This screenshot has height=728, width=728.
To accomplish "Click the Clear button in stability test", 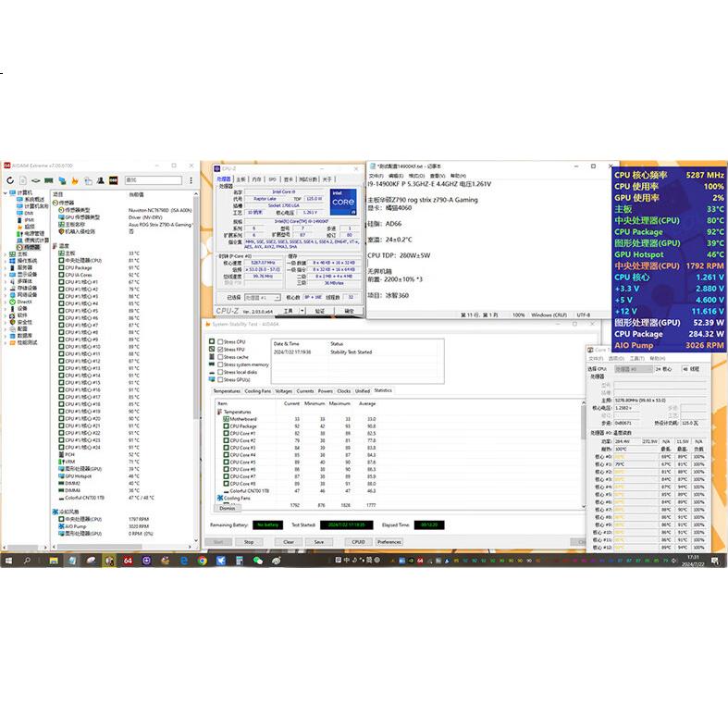I will coord(289,542).
